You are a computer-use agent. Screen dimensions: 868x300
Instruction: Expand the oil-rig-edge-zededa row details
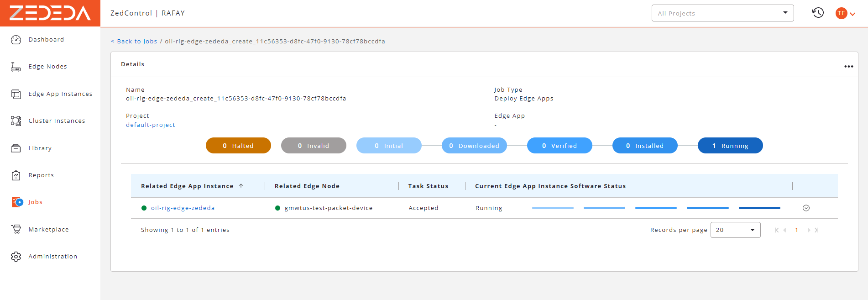[806, 208]
